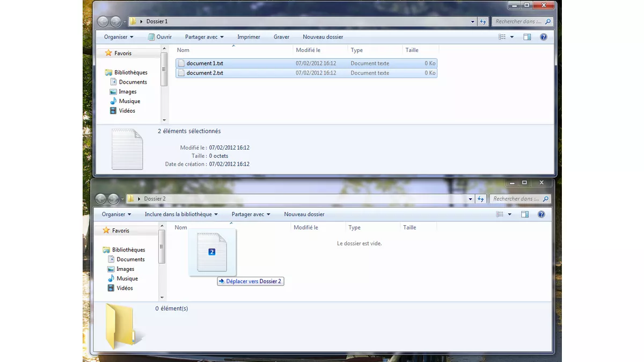Image resolution: width=644 pixels, height=362 pixels.
Task: Toggle preview pane in Dossier 2 window
Action: (525, 215)
